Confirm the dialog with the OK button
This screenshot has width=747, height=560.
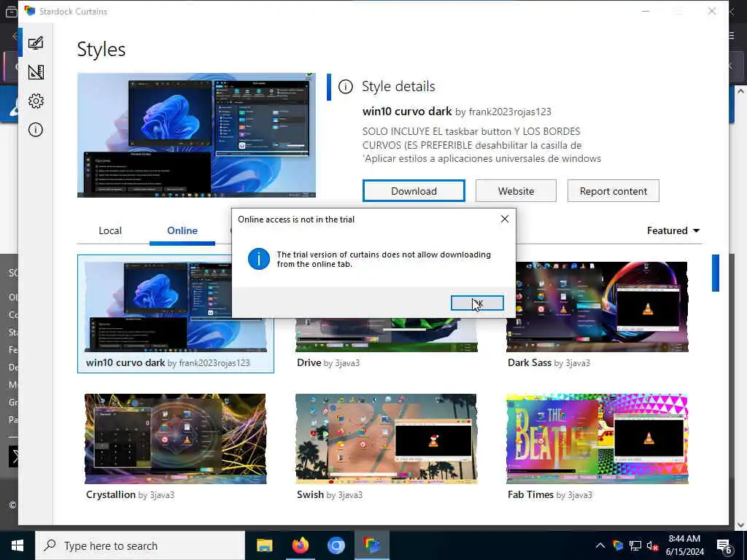click(477, 303)
